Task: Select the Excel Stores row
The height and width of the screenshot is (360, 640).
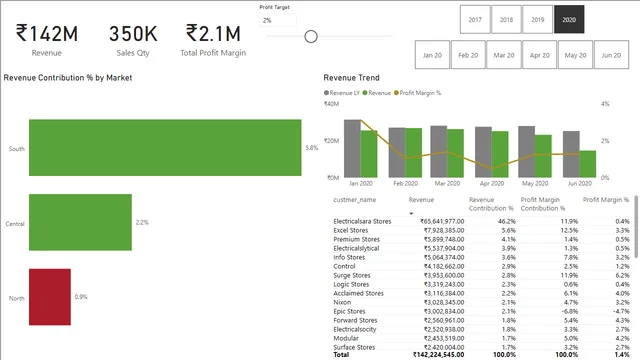Action: click(x=482, y=230)
